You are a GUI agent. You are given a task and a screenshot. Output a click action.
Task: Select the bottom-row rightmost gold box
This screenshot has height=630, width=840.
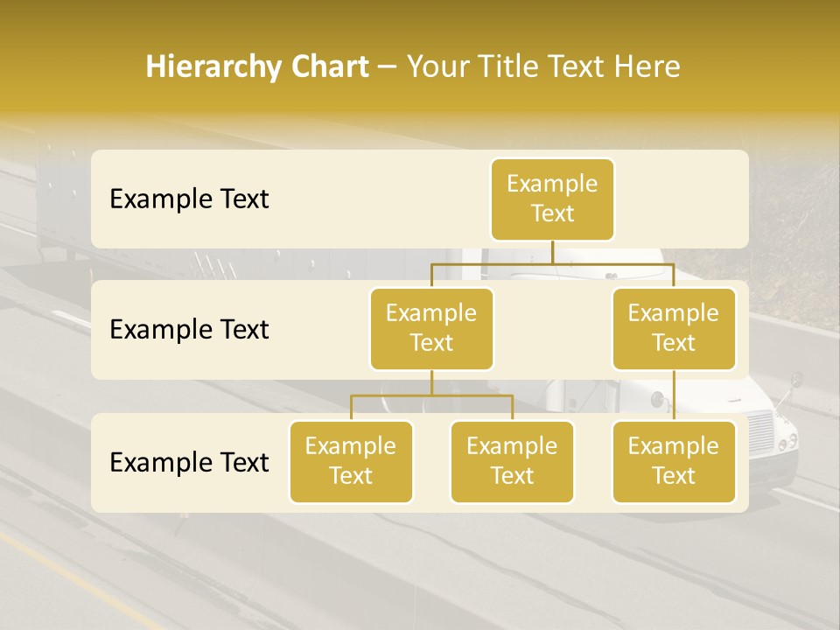(x=674, y=461)
